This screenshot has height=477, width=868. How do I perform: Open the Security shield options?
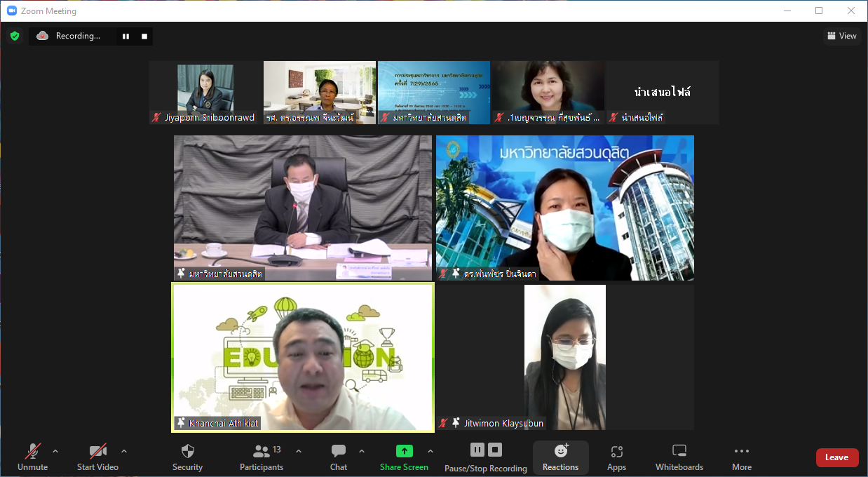pyautogui.click(x=187, y=457)
